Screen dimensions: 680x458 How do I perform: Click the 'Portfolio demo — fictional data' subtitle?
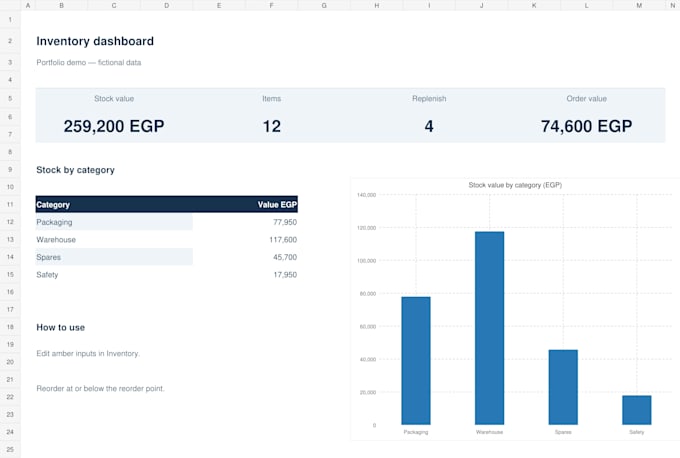click(89, 62)
